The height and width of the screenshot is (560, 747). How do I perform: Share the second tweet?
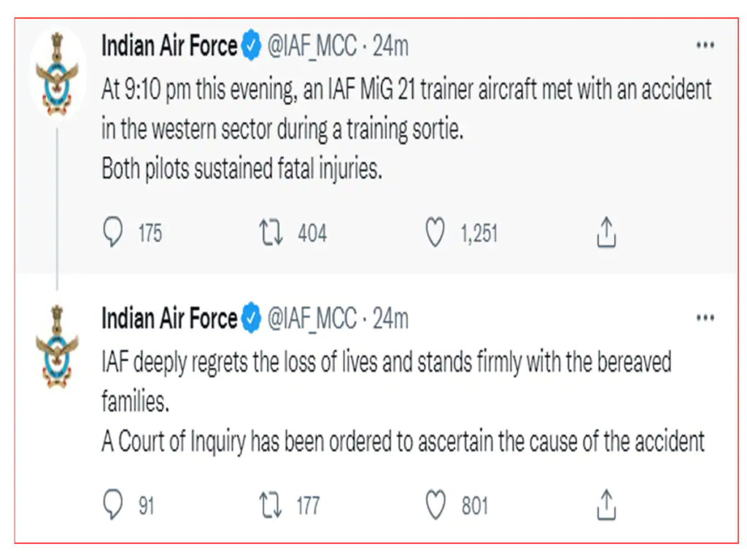point(605,502)
